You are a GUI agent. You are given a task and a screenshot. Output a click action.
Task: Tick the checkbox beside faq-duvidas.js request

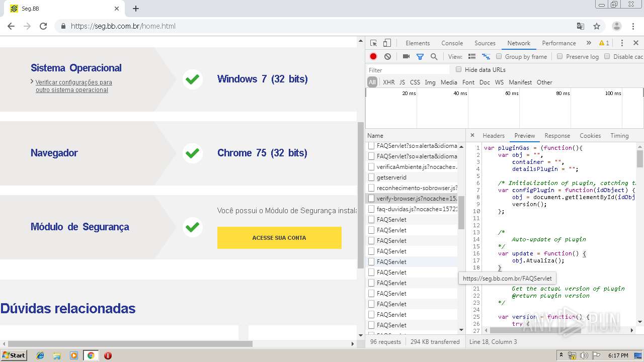click(371, 209)
